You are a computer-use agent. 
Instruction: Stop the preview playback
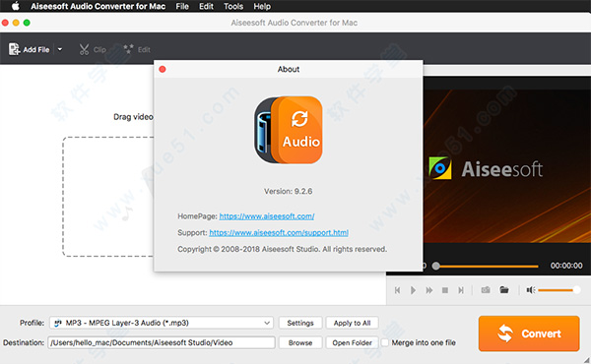[445, 290]
